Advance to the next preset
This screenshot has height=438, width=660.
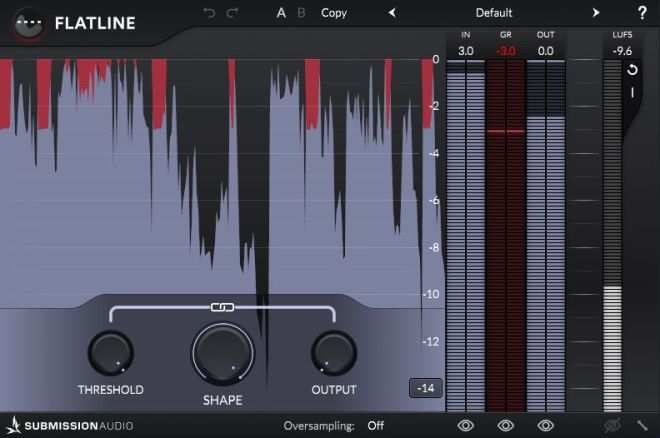596,13
